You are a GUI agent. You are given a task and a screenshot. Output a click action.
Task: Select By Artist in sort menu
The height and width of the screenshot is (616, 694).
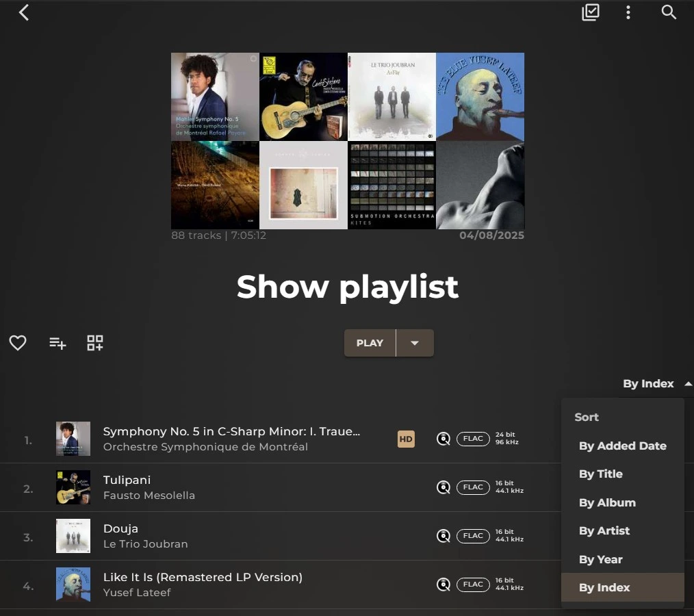pos(604,530)
